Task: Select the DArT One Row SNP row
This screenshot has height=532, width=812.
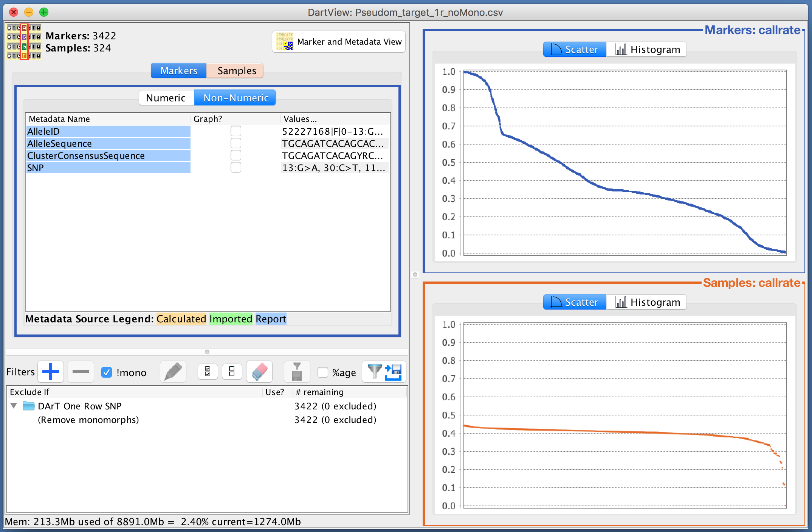Action: 207,406
